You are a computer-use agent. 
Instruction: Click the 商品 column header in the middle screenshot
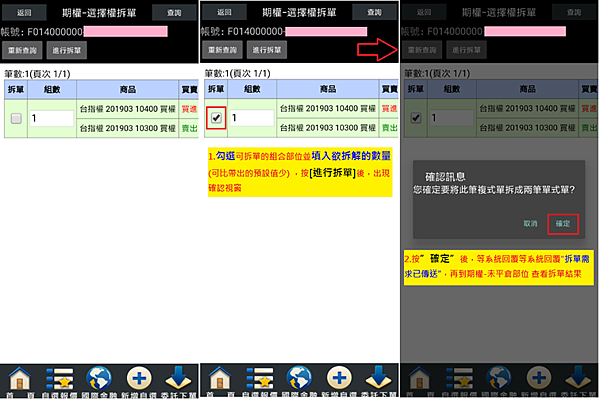328,89
